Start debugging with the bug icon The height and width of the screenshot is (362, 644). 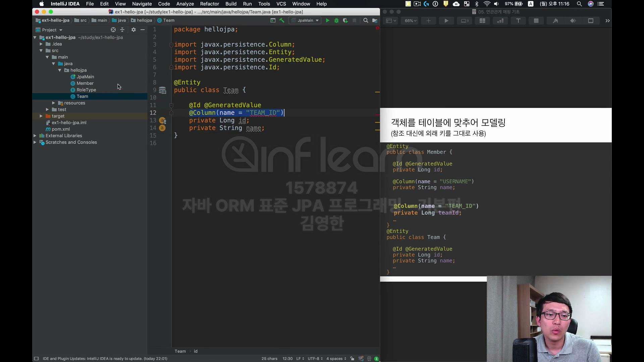[x=336, y=20]
